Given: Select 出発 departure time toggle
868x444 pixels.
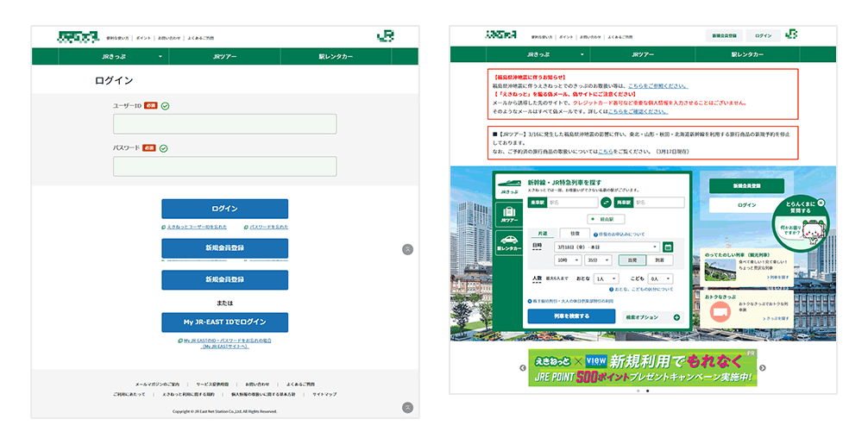Looking at the screenshot, I should tap(632, 260).
